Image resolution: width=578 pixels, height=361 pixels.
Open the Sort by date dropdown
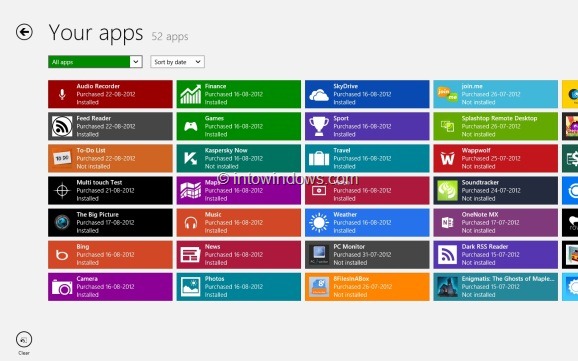tap(177, 62)
